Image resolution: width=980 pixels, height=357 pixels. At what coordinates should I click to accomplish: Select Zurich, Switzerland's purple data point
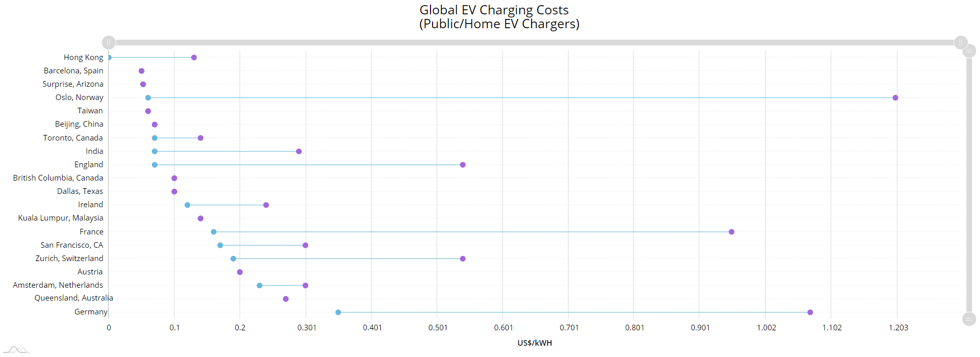coord(463,259)
